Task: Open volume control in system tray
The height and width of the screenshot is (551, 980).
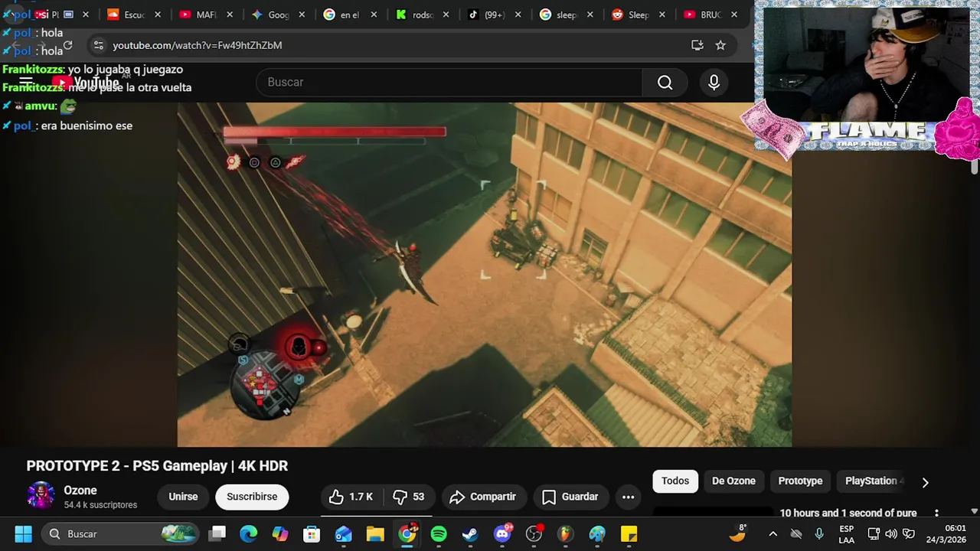Action: (891, 533)
